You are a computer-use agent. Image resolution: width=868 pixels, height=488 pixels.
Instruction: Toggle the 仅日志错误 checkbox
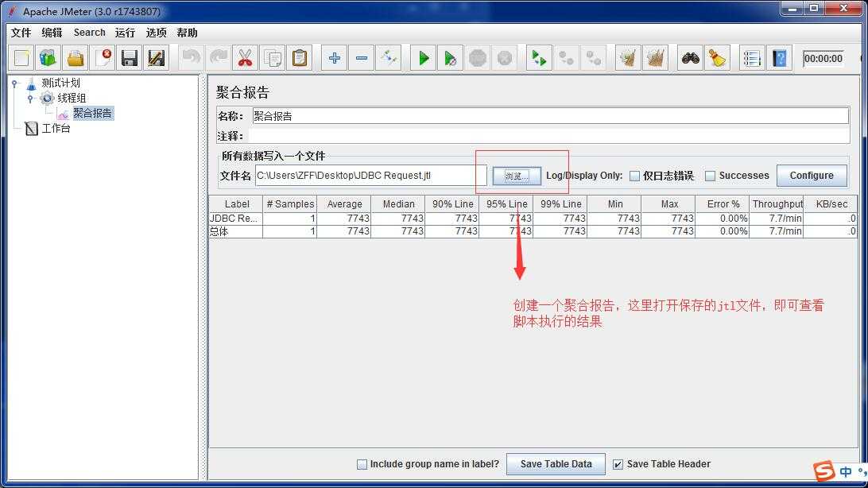tap(635, 176)
